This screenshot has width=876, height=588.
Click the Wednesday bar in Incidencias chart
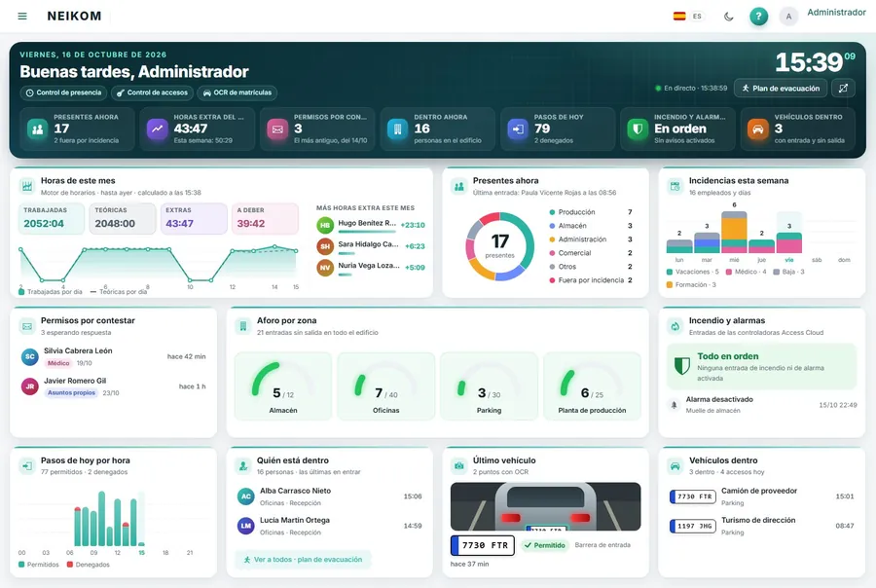[x=734, y=233]
